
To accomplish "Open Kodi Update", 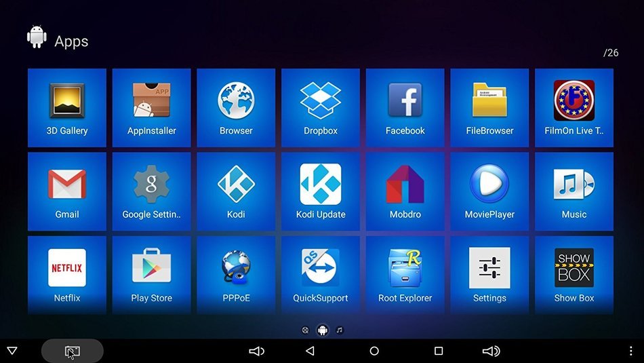I will coord(321,191).
